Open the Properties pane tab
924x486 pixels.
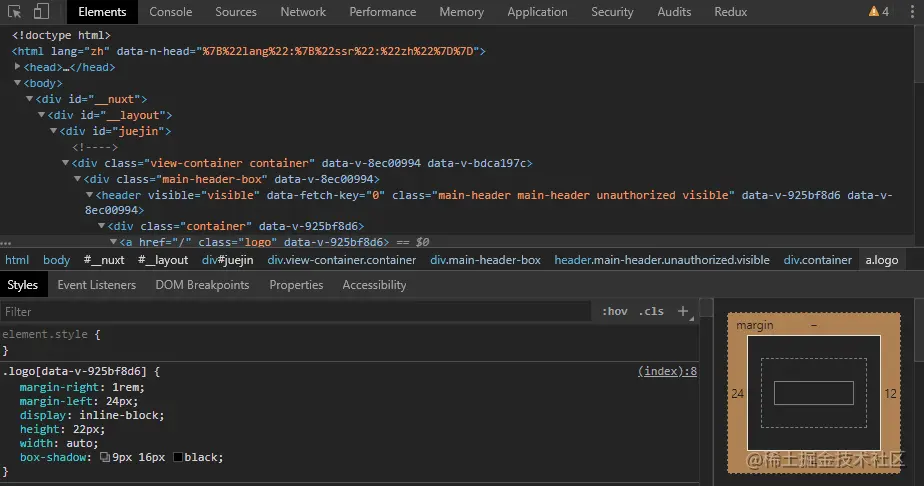[296, 285]
